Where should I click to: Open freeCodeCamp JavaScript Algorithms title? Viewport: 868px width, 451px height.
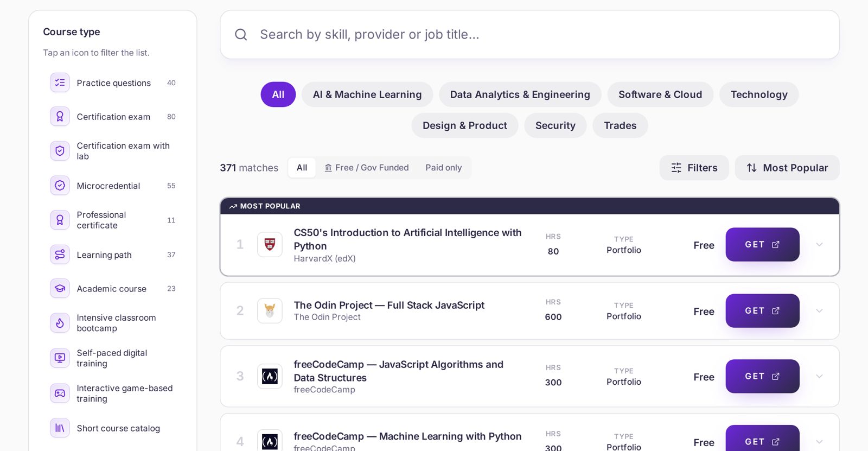pyautogui.click(x=399, y=371)
